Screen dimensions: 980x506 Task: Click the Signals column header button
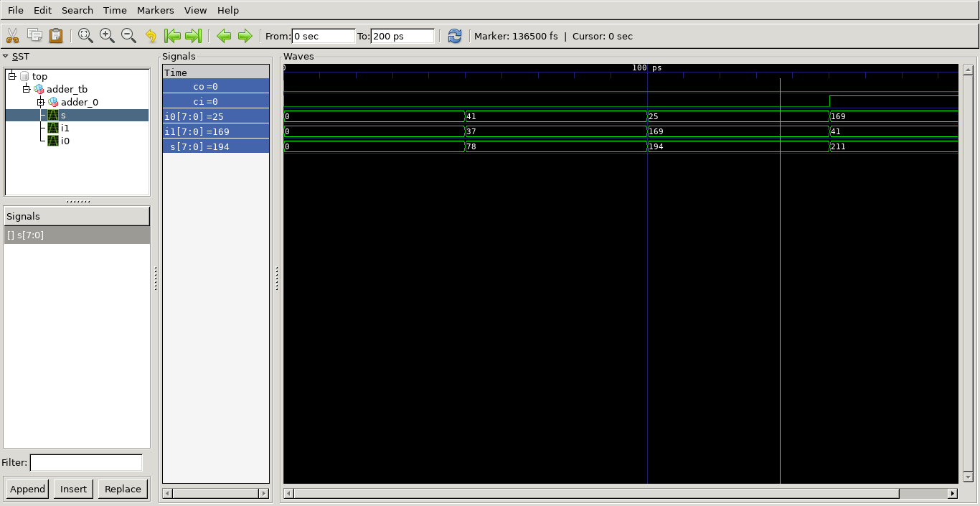(77, 216)
